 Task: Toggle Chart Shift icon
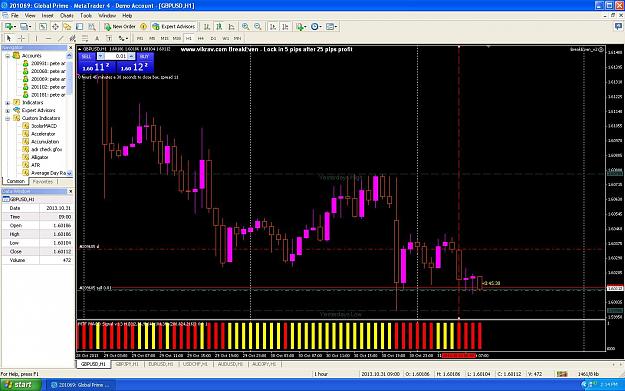[285, 27]
